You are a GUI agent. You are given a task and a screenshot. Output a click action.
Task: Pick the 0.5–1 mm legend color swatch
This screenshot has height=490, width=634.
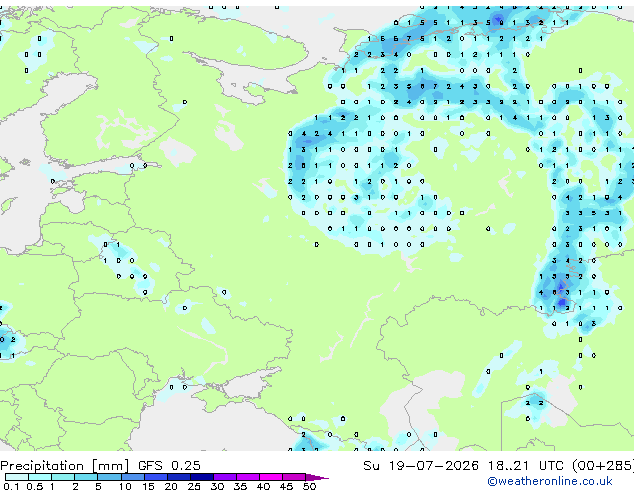pos(40,477)
